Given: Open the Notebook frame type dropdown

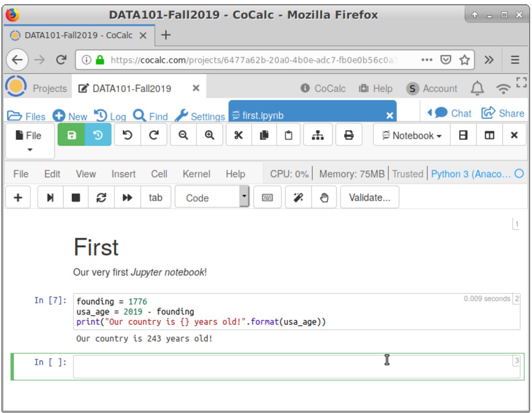Looking at the screenshot, I should [412, 135].
